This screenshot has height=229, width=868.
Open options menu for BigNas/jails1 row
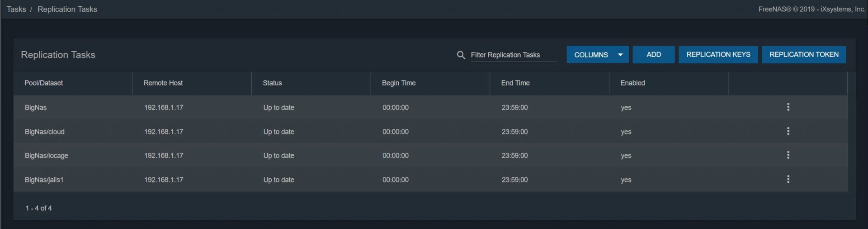(x=788, y=179)
